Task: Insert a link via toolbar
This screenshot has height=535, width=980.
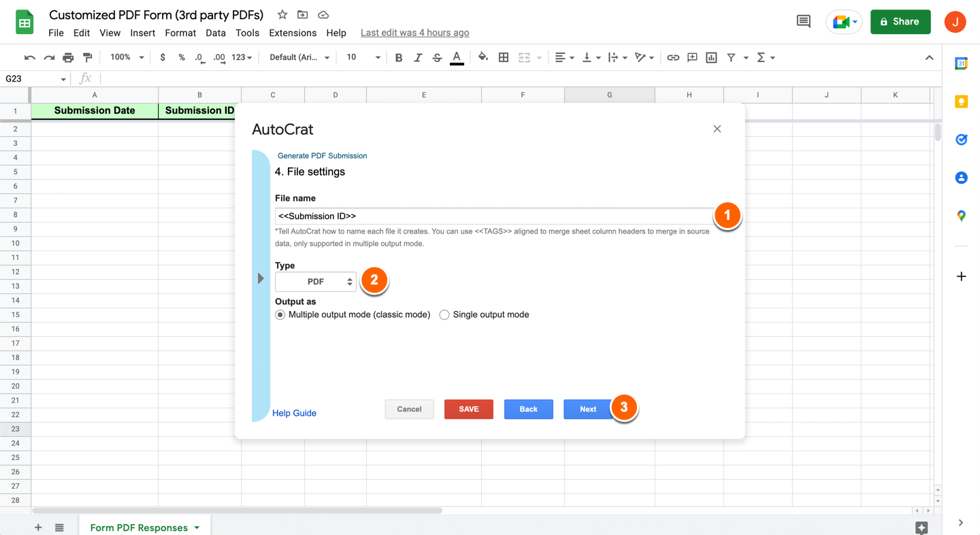Action: [673, 58]
